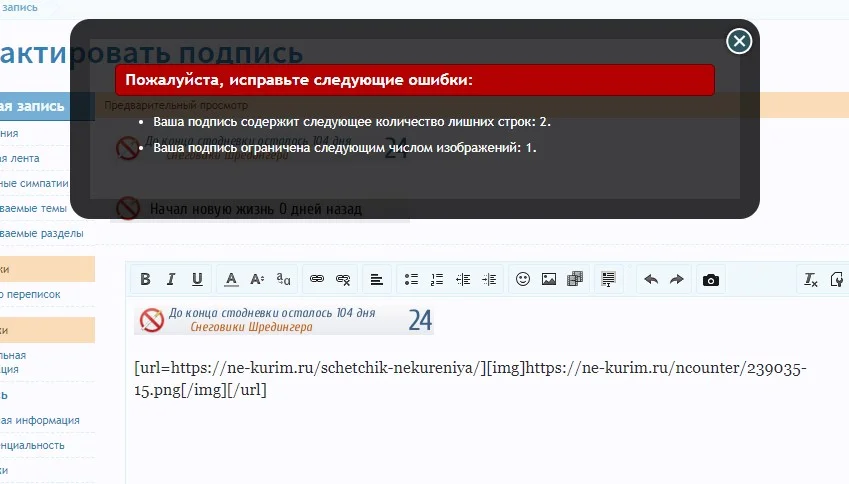Viewport: 849px width, 484px height.
Task: Switch editor to BB-code mode
Action: [837, 279]
